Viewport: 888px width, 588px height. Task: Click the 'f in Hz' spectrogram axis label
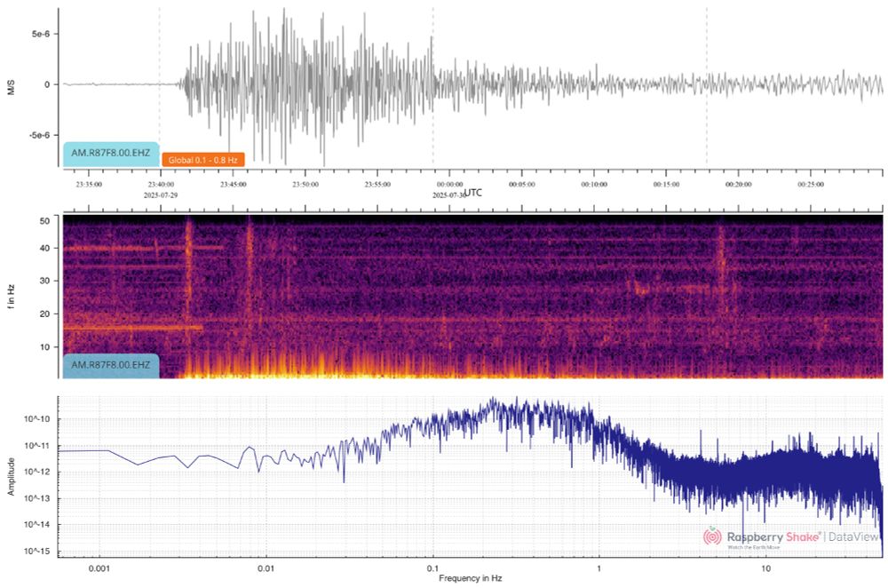[x=10, y=295]
